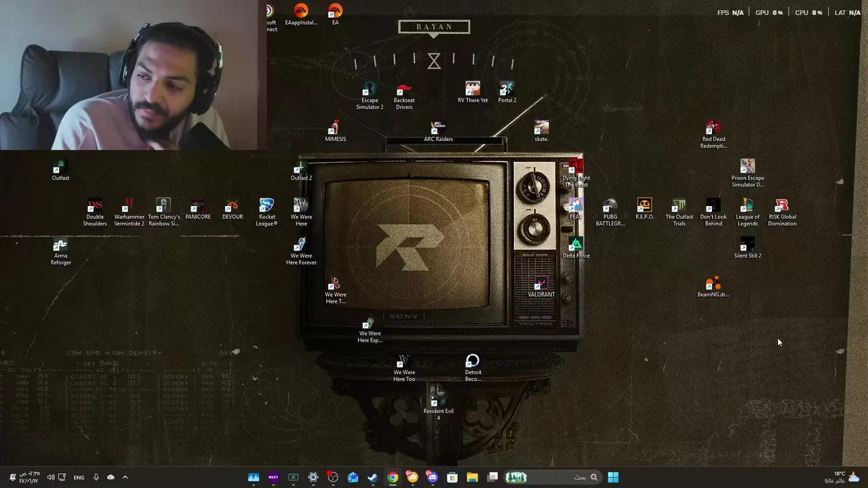Open the MIMESIS game shortcut
Viewport: 868px width, 488px height.
pos(335,131)
